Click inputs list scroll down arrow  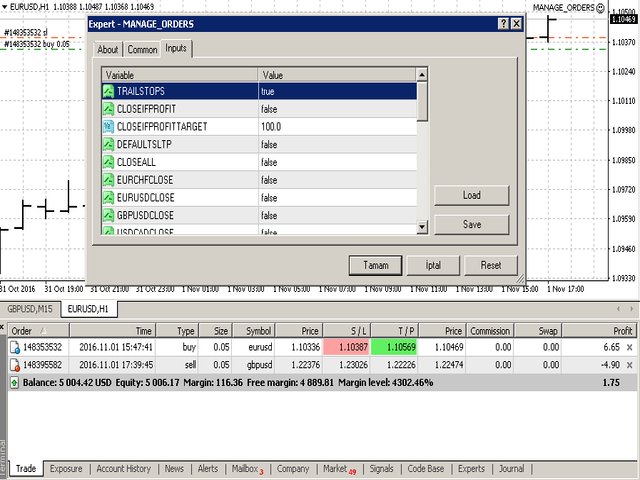tap(422, 227)
